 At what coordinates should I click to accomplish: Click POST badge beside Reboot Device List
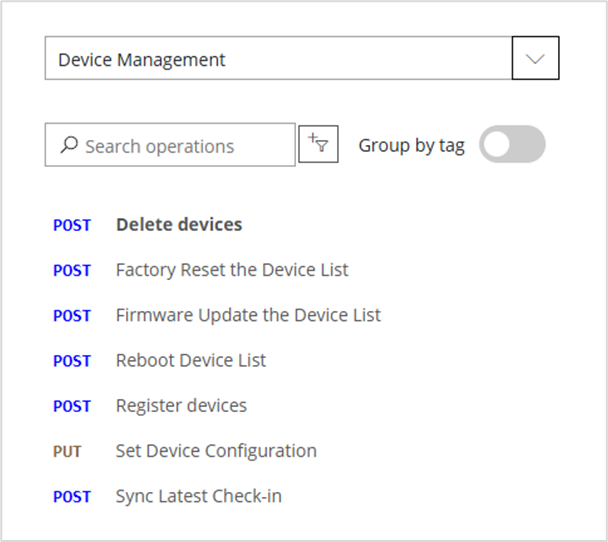tap(72, 361)
